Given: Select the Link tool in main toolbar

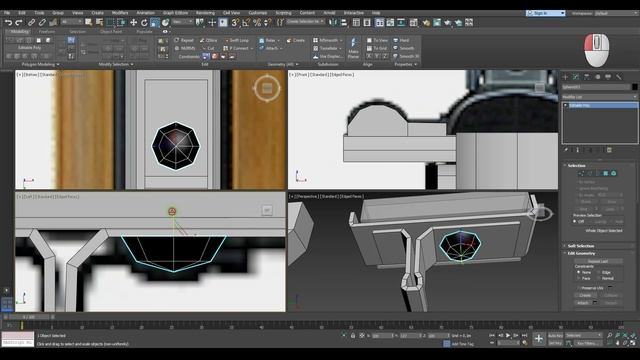Looking at the screenshot, I should pos(31,23).
